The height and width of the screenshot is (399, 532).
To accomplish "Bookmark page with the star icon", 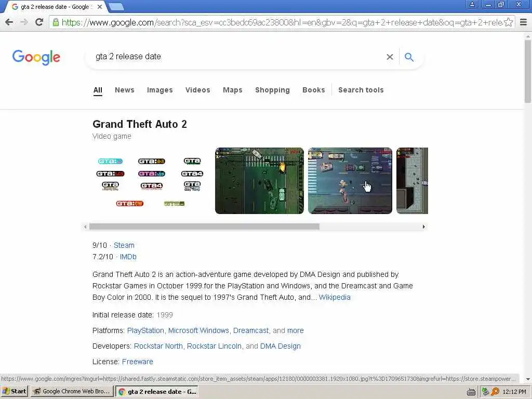I will pos(508,22).
